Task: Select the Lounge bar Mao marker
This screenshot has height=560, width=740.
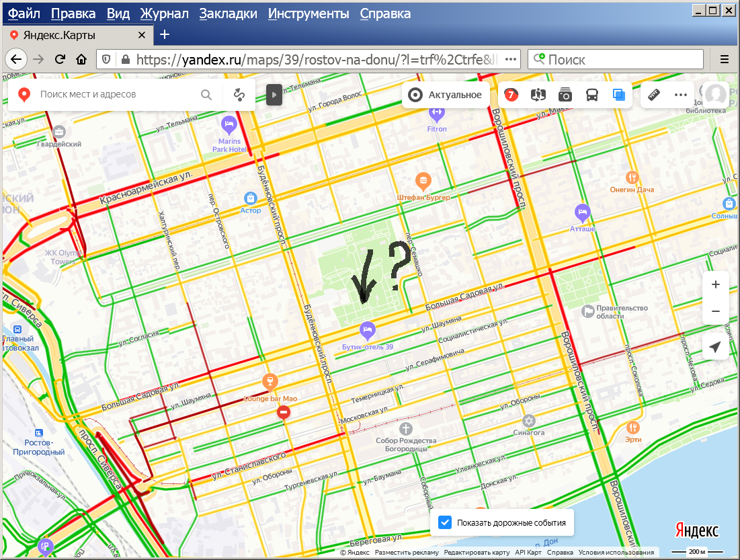Action: point(270,381)
